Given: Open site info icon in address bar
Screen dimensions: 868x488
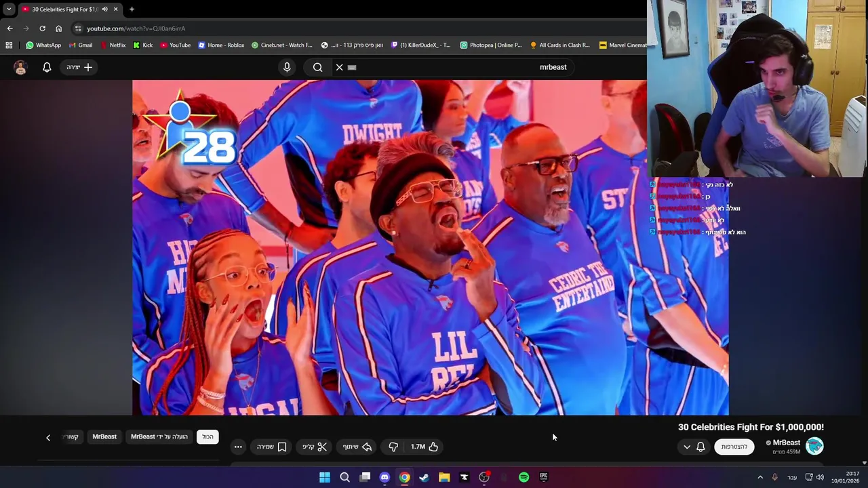Looking at the screenshot, I should pos(78,28).
